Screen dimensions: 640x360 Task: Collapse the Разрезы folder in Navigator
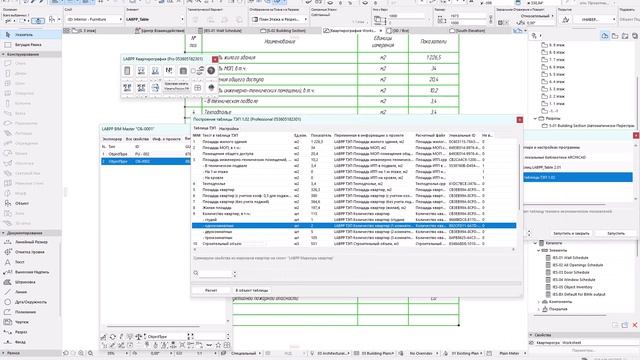535,118
